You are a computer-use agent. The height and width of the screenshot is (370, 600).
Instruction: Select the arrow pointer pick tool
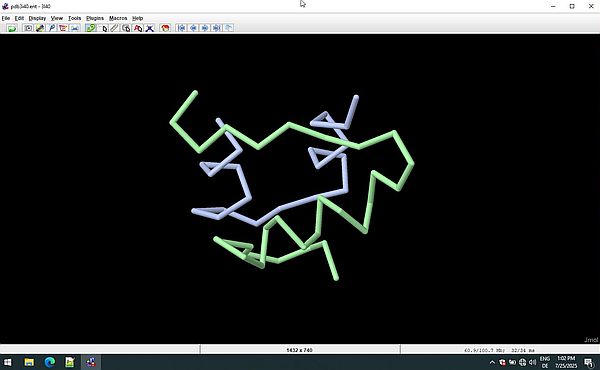103,28
